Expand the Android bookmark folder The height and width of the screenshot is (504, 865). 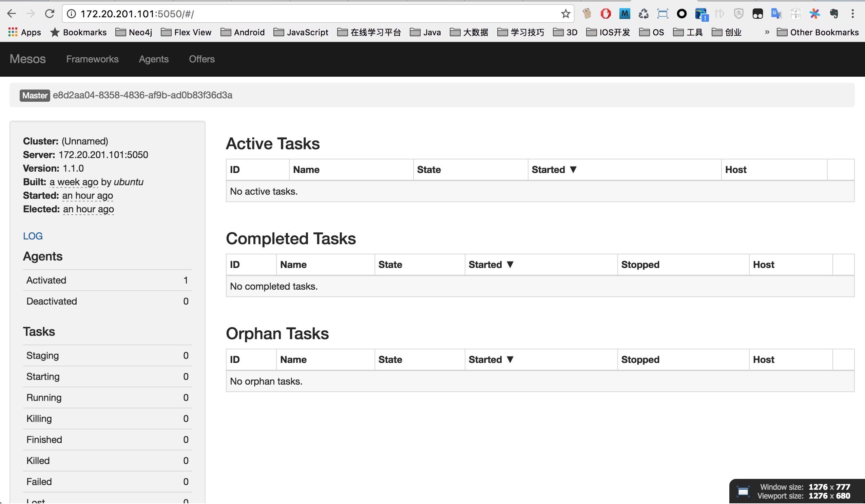click(243, 32)
